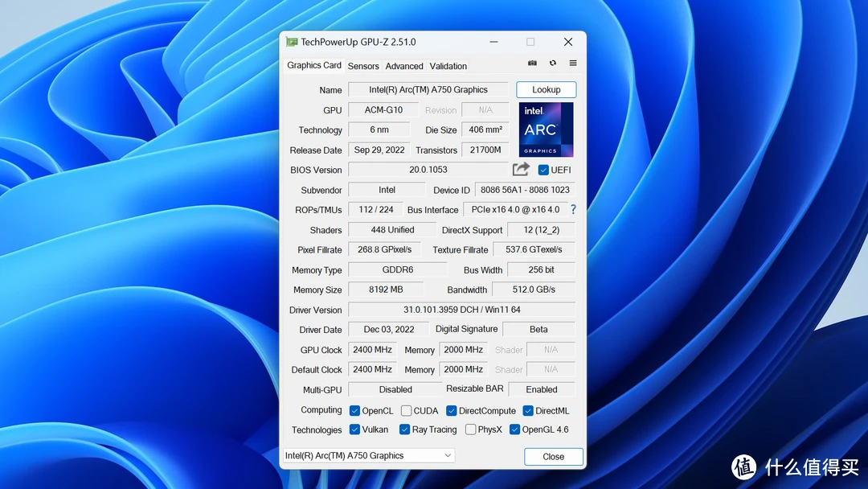The width and height of the screenshot is (868, 489).
Task: Click the Driver Date Dec 03, 2022
Action: pyautogui.click(x=389, y=330)
